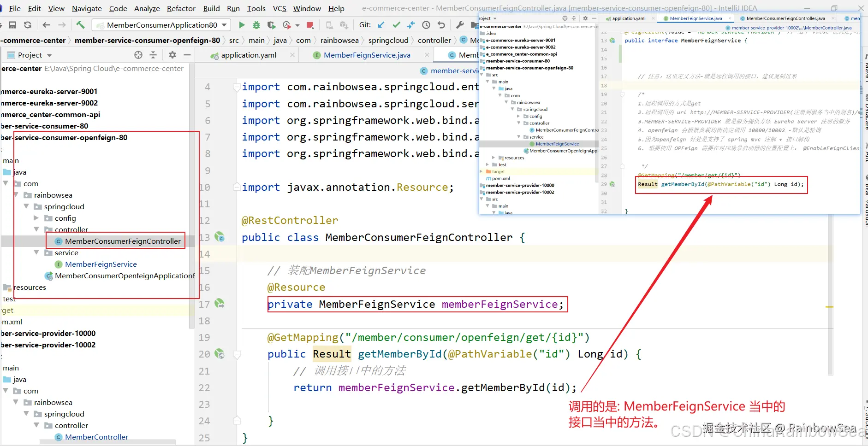Click the Save All toolbar icon
Screen dimensions: 868x446
pos(13,25)
